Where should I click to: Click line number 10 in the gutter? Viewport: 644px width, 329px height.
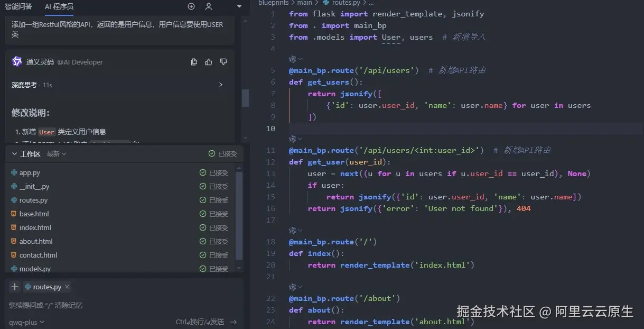pyautogui.click(x=270, y=129)
